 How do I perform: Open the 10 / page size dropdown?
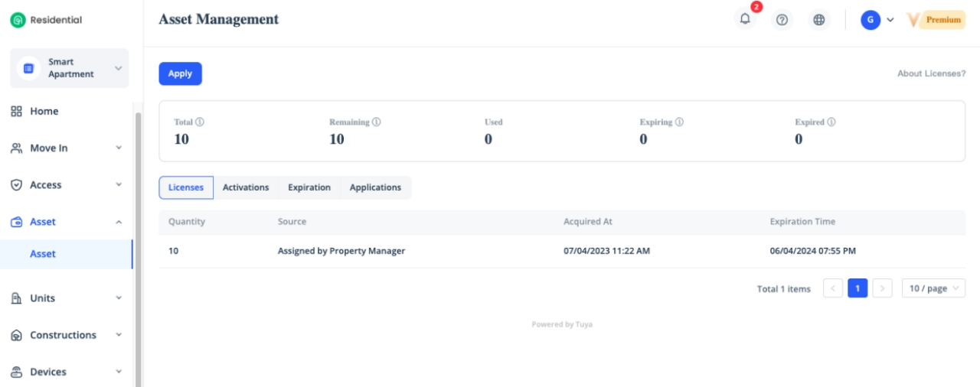click(x=933, y=288)
